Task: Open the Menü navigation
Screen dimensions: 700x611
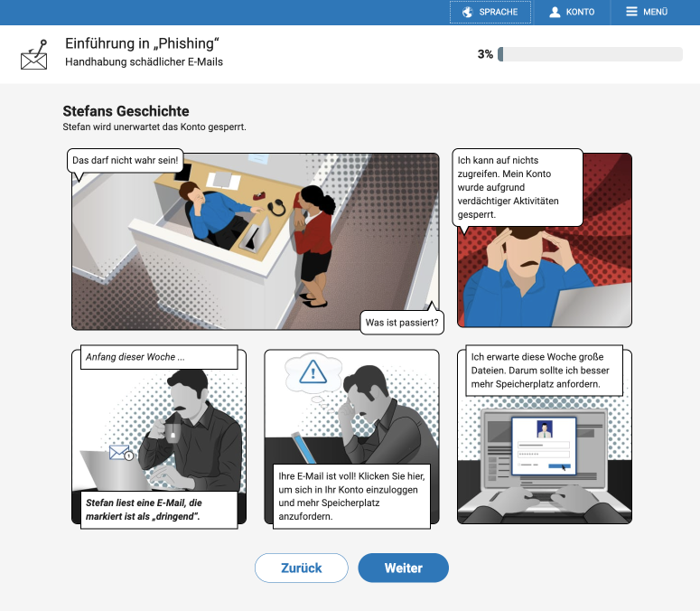Action: (x=646, y=13)
